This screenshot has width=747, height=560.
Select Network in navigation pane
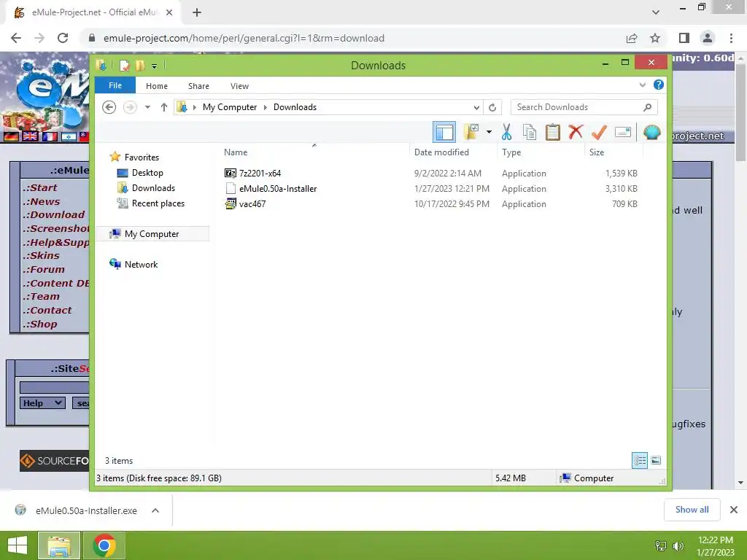coord(141,264)
